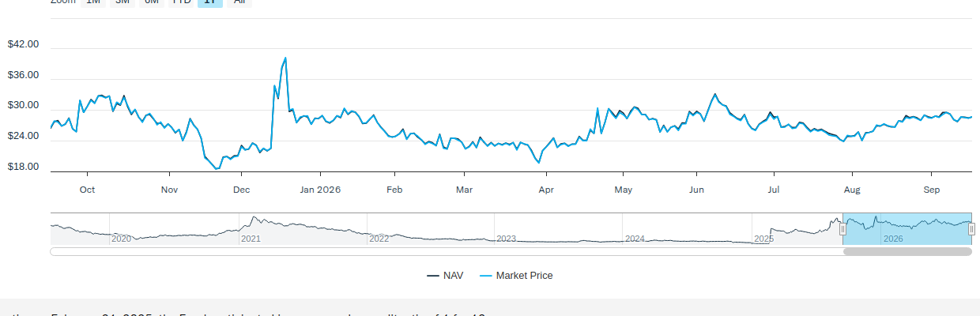Choose the 6M zoom range

pyautogui.click(x=152, y=2)
